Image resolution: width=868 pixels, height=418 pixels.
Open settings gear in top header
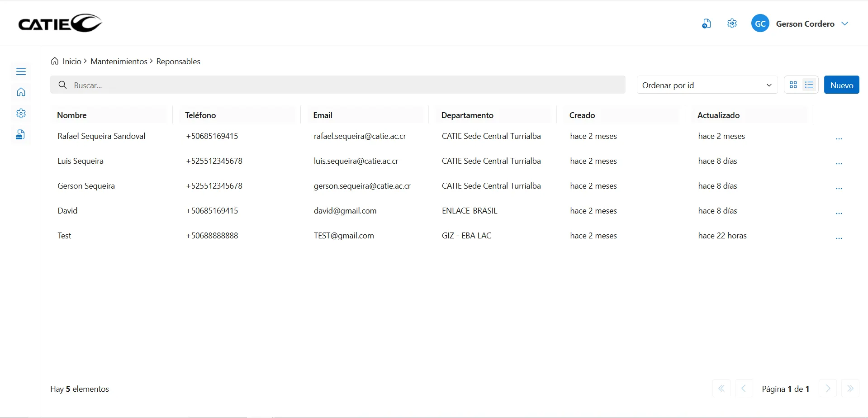coord(732,24)
